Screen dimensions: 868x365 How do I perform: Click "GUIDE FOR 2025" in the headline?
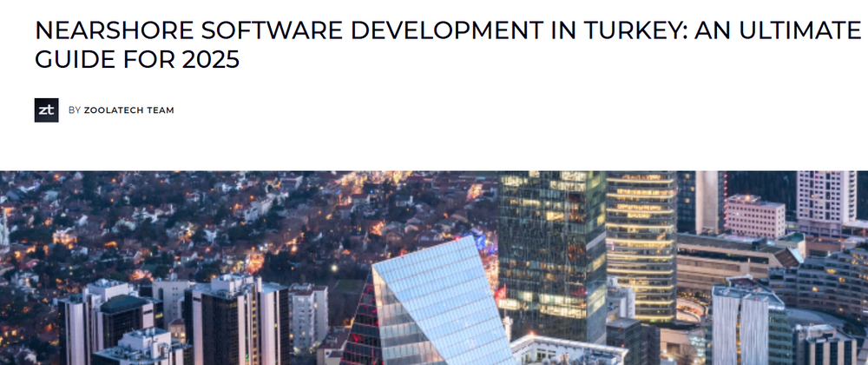[x=136, y=63]
